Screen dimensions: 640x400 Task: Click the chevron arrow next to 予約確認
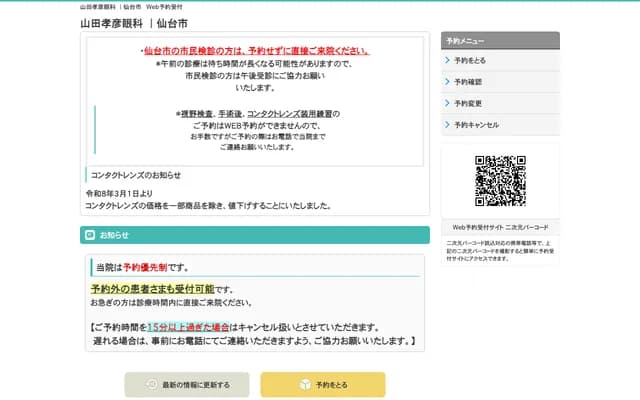pyautogui.click(x=446, y=82)
